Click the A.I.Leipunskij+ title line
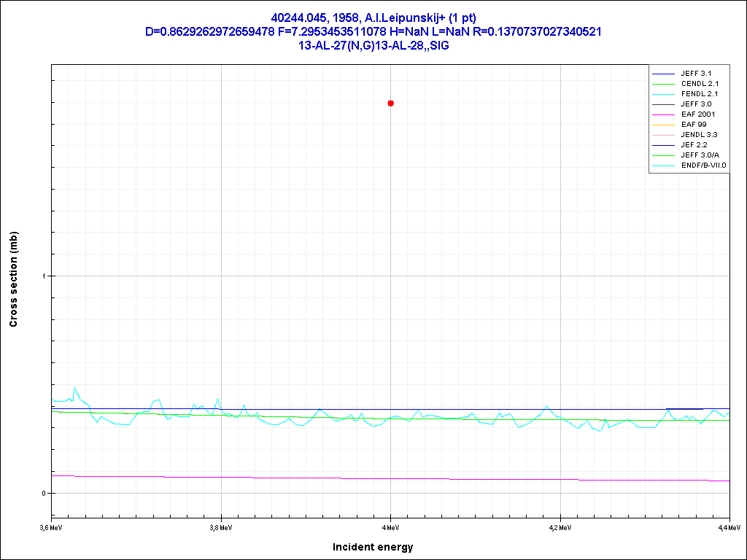This screenshot has height=560, width=747. coord(373,17)
